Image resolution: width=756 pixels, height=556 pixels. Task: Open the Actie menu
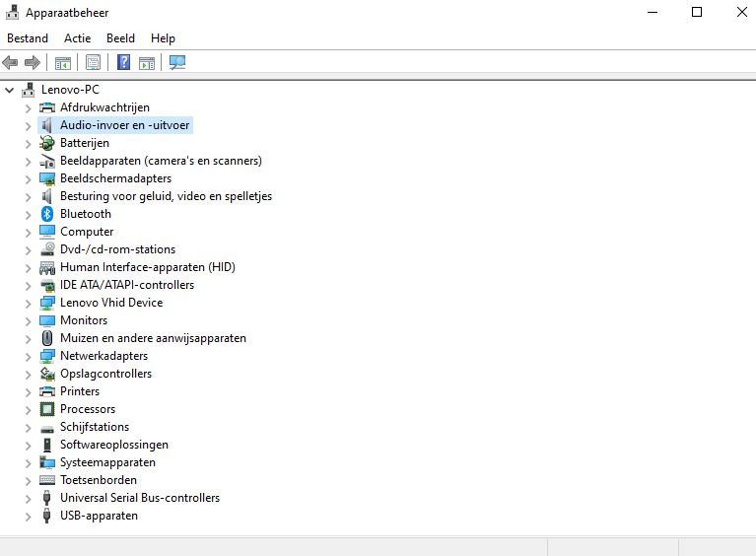tap(77, 38)
